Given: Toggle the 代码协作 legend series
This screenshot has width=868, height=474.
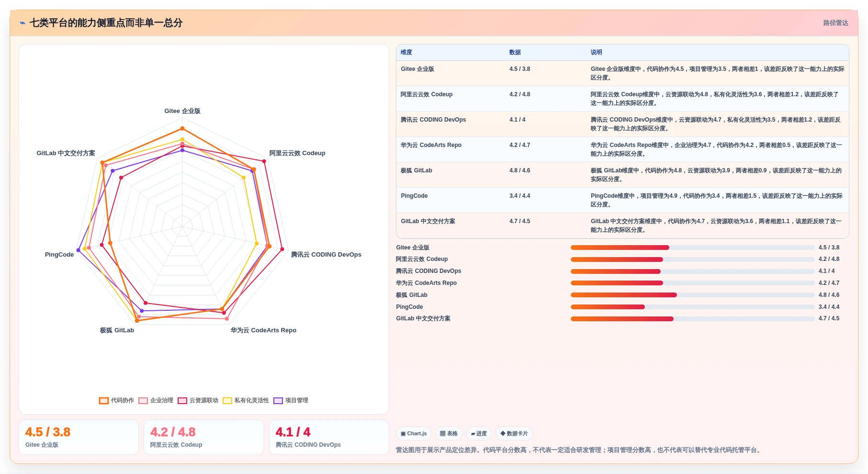Looking at the screenshot, I should pos(116,401).
